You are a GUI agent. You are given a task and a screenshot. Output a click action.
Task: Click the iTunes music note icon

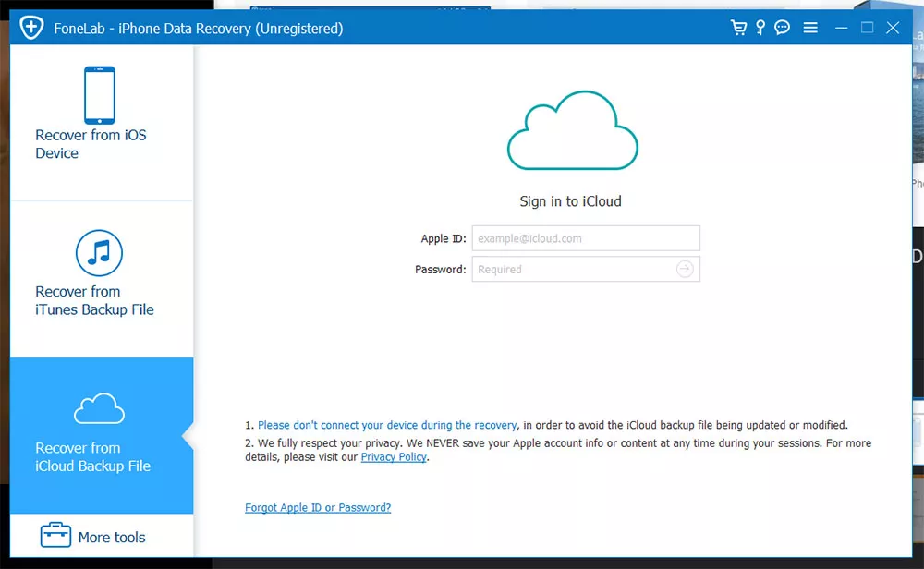[99, 253]
